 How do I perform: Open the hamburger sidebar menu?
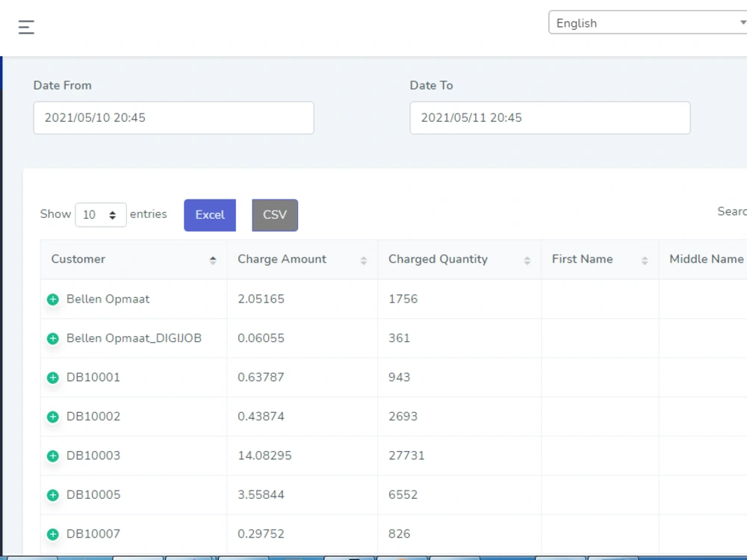[26, 27]
